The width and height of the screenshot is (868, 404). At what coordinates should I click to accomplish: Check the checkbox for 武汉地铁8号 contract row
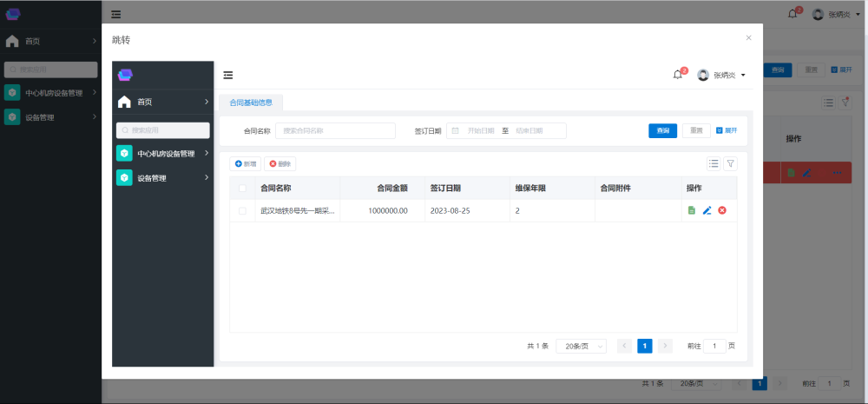pos(242,210)
